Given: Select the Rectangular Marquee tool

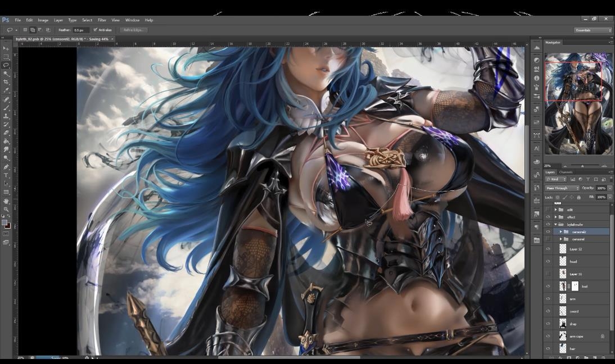Looking at the screenshot, I should point(6,57).
